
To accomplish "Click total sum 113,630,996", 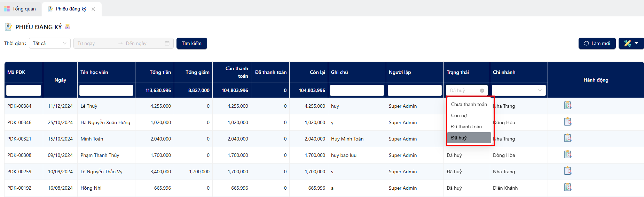I will click(158, 90).
